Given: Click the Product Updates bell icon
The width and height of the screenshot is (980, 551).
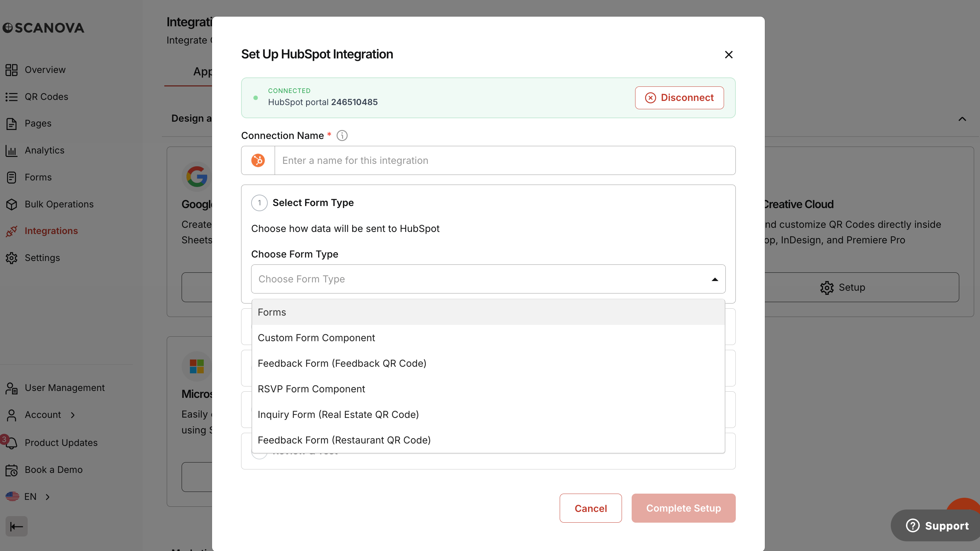Looking at the screenshot, I should [x=11, y=443].
